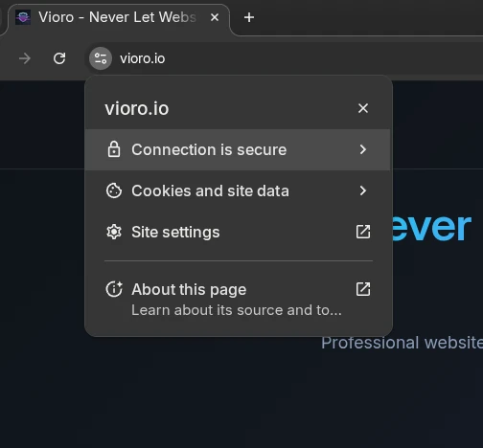Click the vioro.io heading in the popup
Image resolution: width=483 pixels, height=448 pixels.
137,109
